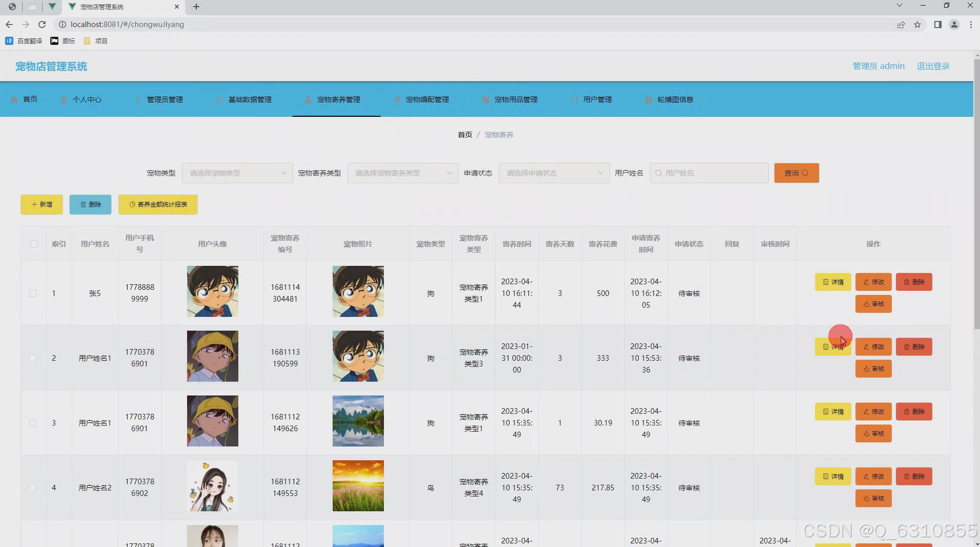Open the sunset pet photo in row 4
The width and height of the screenshot is (980, 547).
(x=358, y=486)
